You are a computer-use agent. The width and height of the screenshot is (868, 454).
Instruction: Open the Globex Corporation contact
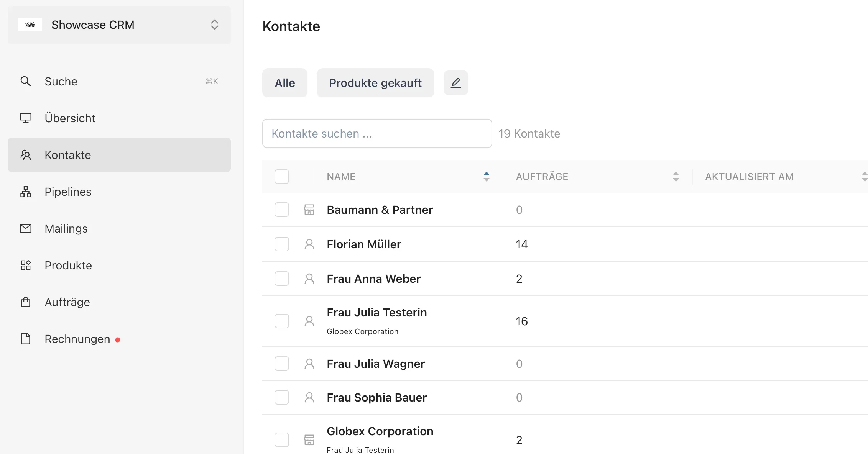click(380, 431)
